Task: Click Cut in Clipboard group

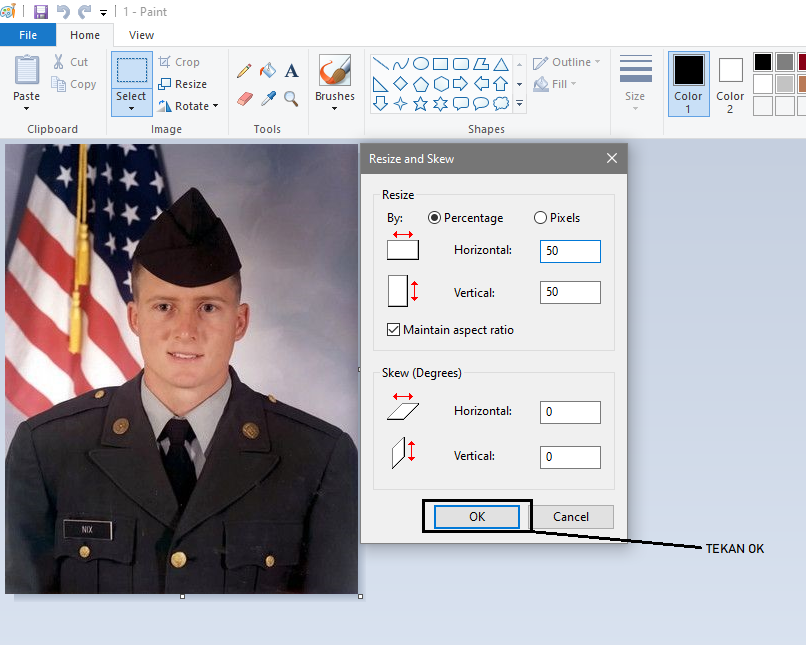Action: click(71, 62)
